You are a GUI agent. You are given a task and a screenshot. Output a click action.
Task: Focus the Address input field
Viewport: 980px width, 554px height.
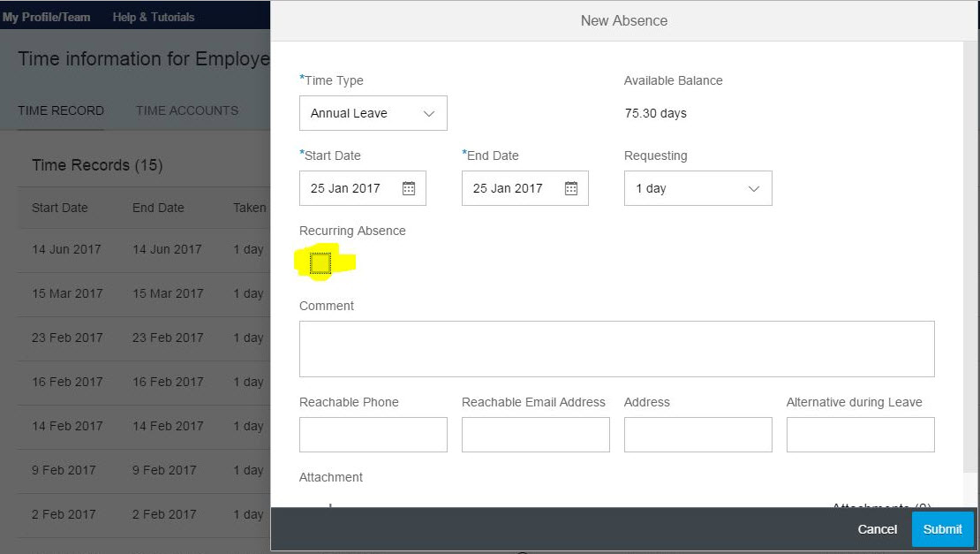[x=697, y=435]
